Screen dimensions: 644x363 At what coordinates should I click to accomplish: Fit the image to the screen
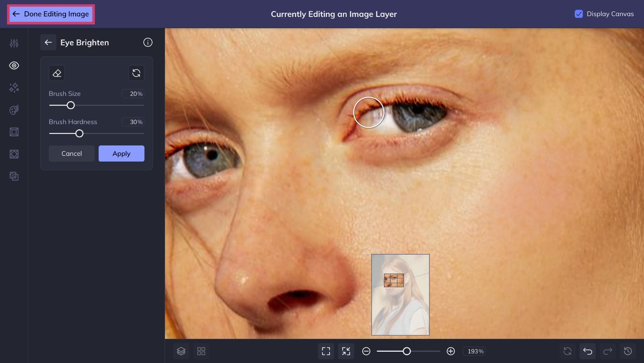pyautogui.click(x=326, y=351)
